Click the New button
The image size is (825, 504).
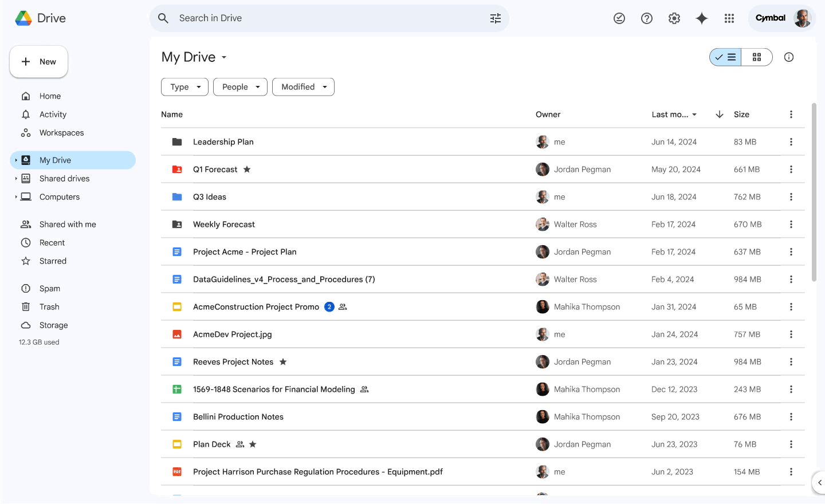[39, 62]
